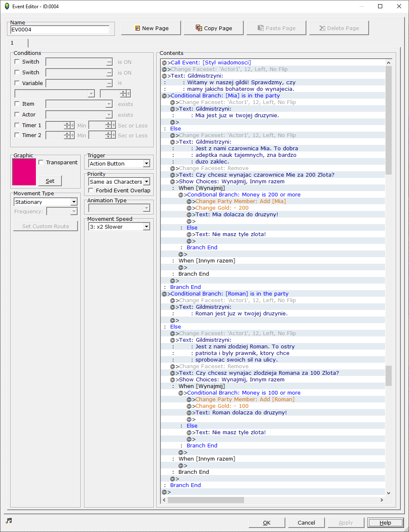The width and height of the screenshot is (409, 532).
Task: Click the scroll down arrow in Contents
Action: tap(388, 493)
